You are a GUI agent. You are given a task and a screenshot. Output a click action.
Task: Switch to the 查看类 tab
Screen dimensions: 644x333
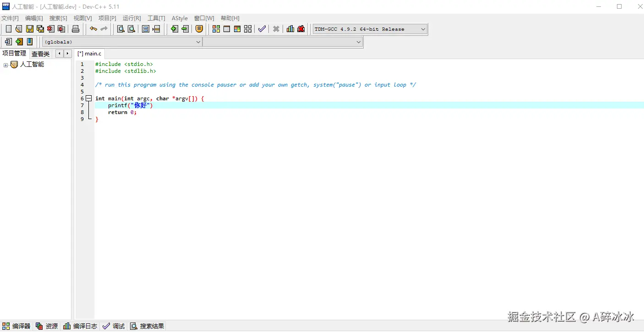(41, 54)
